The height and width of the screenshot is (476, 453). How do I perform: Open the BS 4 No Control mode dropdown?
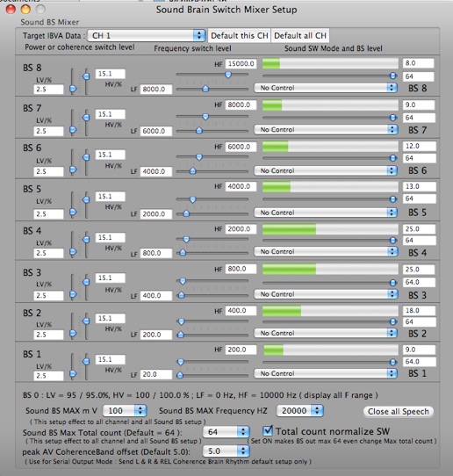point(326,251)
